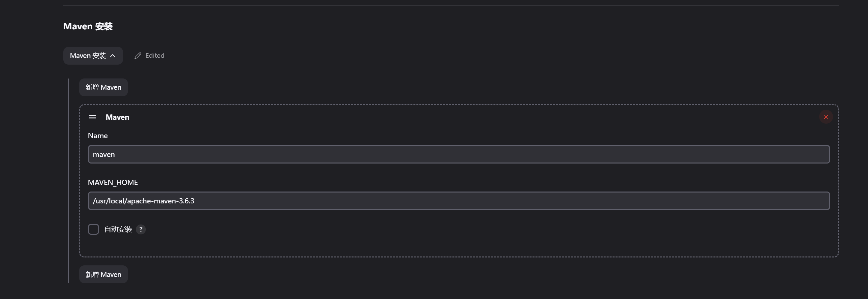Click the Name field label
Image resolution: width=868 pixels, height=299 pixels.
pyautogui.click(x=98, y=135)
